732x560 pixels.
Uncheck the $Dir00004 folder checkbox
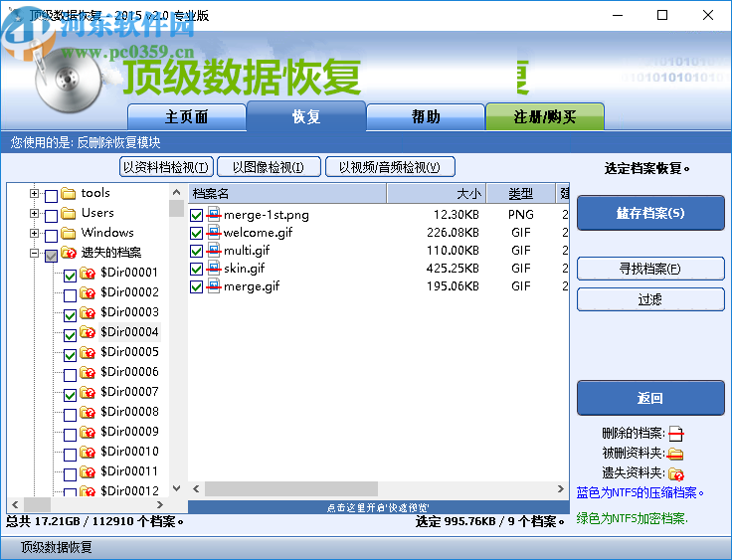[70, 335]
